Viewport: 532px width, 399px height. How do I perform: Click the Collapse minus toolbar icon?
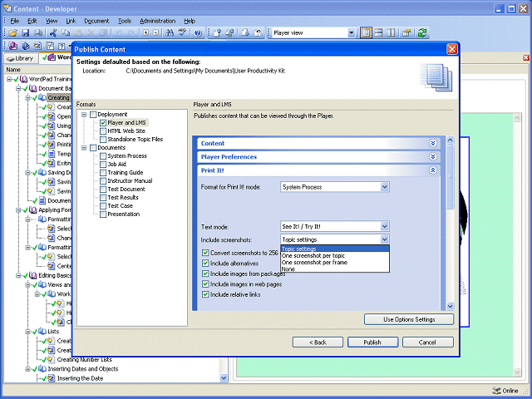click(155, 33)
